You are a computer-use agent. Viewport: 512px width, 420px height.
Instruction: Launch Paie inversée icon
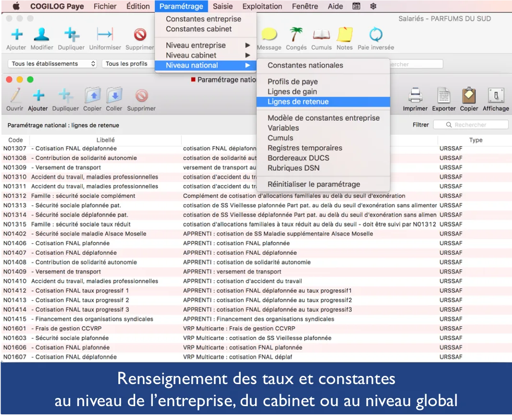click(376, 34)
